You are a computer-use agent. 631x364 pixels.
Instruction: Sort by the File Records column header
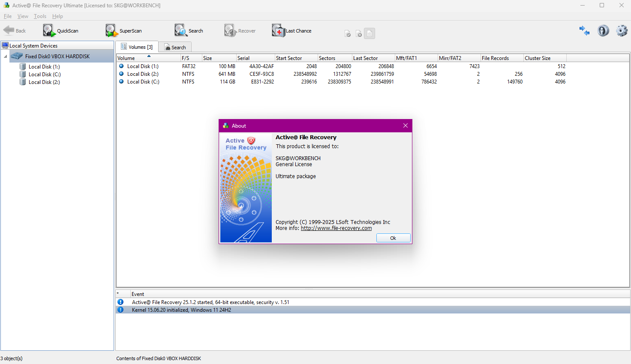(x=502, y=58)
